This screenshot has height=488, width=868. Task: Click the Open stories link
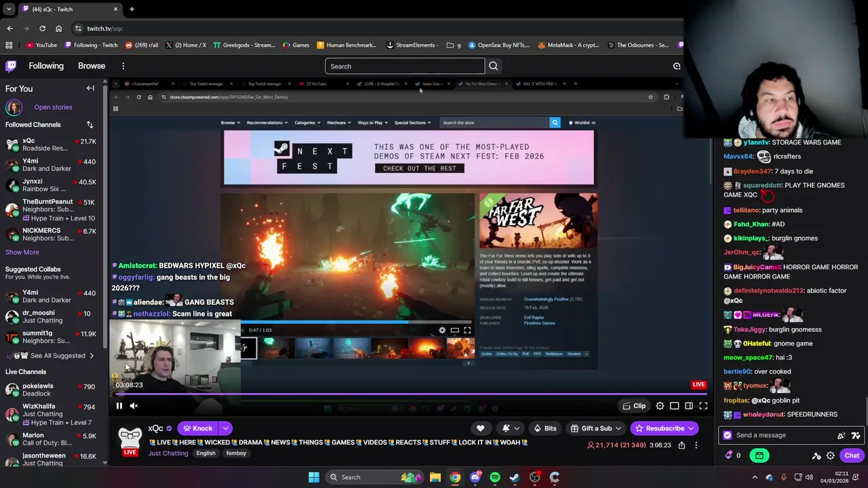pos(53,107)
